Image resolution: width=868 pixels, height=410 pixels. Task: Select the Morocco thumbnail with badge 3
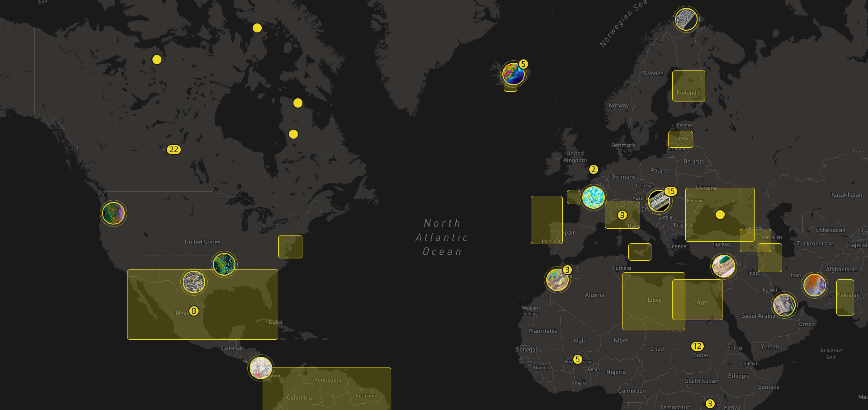557,280
